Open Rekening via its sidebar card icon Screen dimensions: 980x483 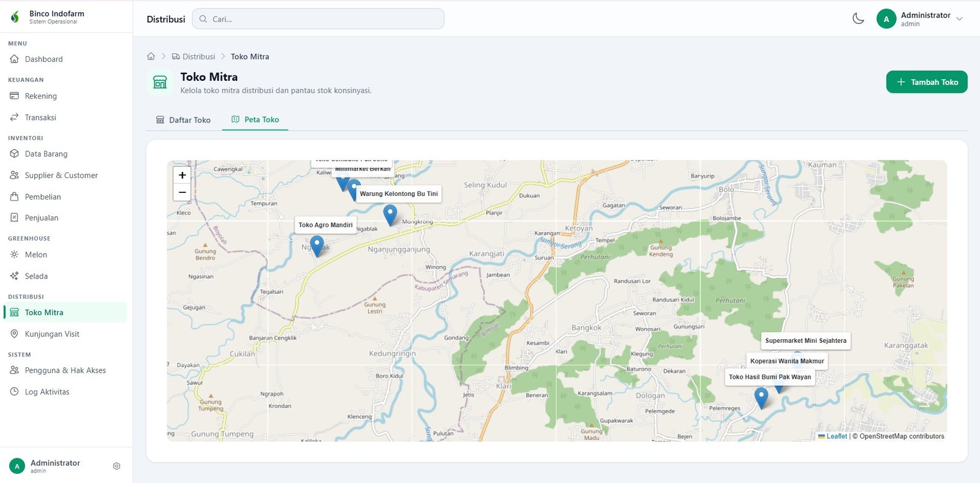[14, 96]
